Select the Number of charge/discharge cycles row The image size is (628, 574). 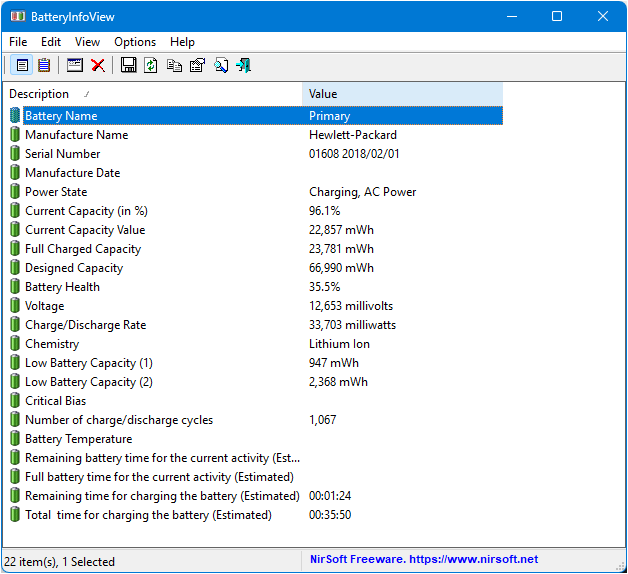(x=118, y=420)
